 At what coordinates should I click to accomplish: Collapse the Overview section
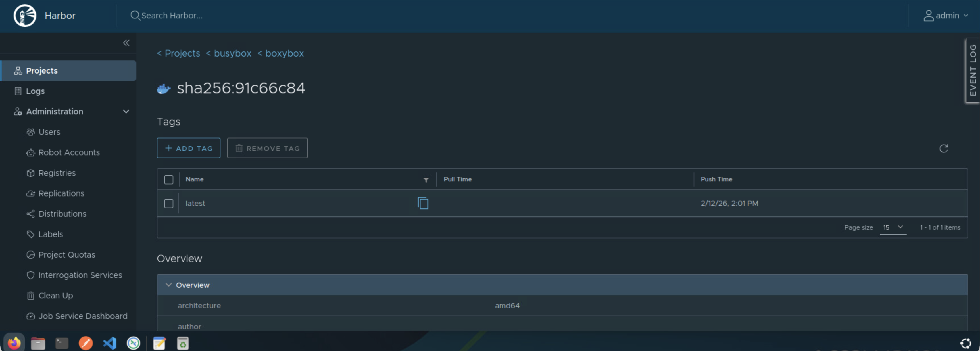(x=168, y=285)
